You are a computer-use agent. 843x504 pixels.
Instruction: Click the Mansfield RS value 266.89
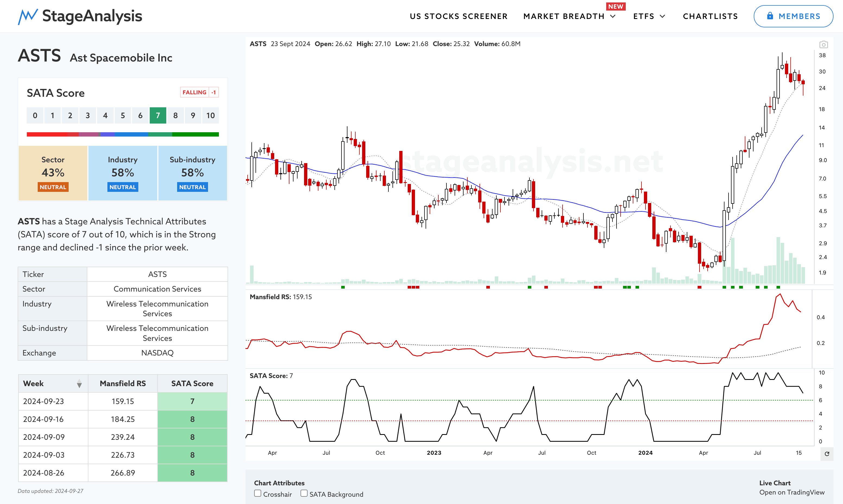click(x=123, y=473)
